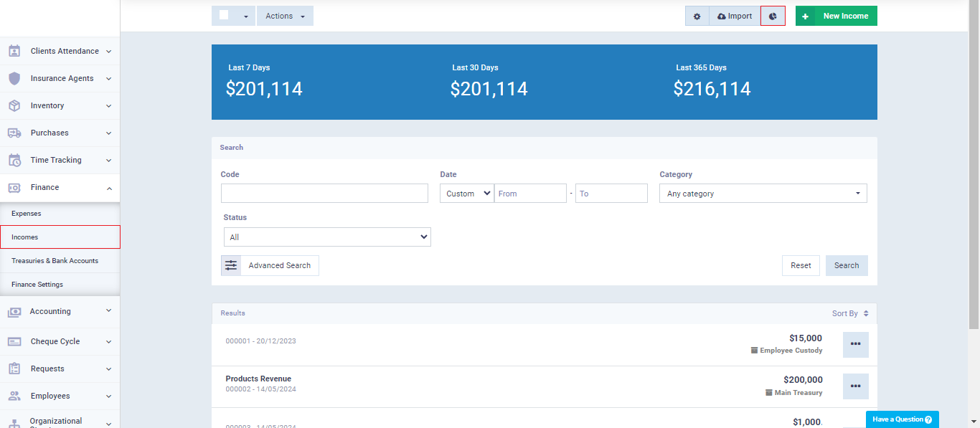Open three-dots menu for Products Revenue entry

855,386
